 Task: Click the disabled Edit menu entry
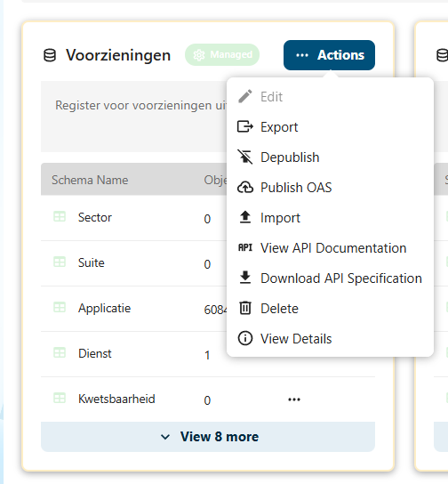[x=330, y=97]
